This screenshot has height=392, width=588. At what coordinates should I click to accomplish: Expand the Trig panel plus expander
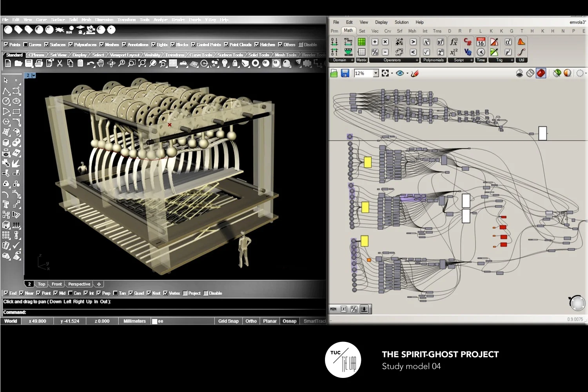tap(512, 60)
